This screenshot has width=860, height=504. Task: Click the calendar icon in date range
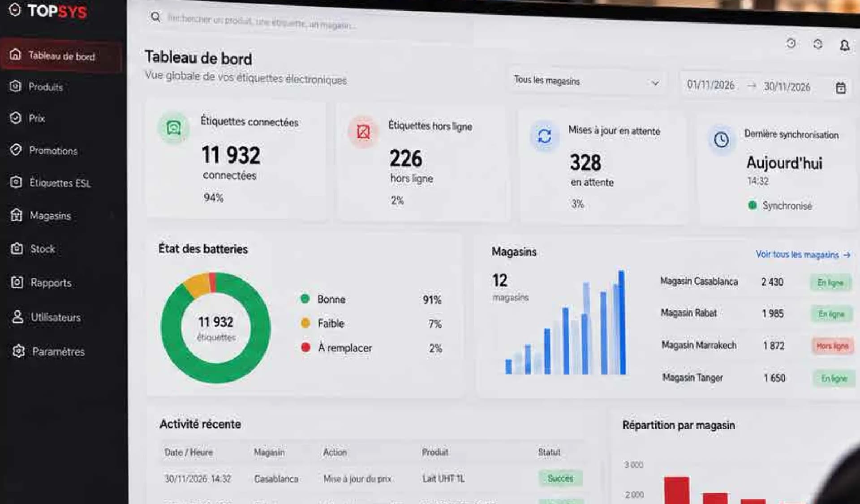(x=841, y=88)
